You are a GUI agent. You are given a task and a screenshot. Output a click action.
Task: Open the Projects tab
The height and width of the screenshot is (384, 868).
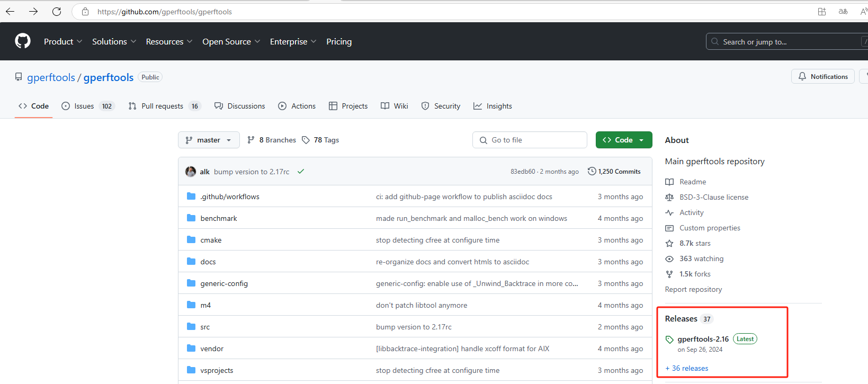coord(348,106)
